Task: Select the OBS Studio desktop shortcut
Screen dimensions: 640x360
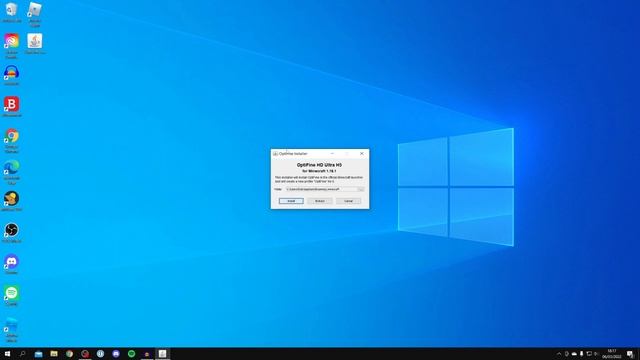Action: pyautogui.click(x=11, y=233)
